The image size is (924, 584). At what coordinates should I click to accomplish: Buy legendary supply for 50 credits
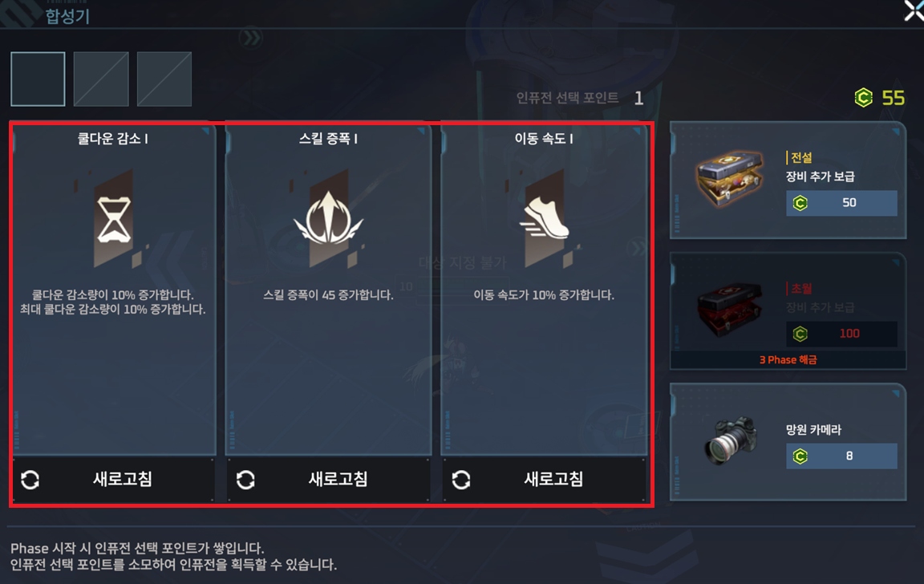(841, 203)
